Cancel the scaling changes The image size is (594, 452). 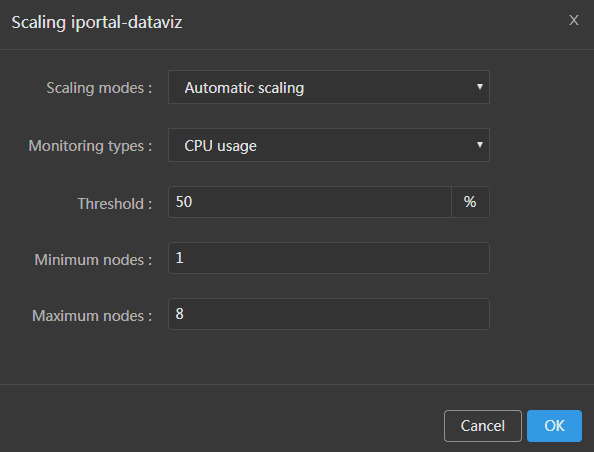point(483,426)
